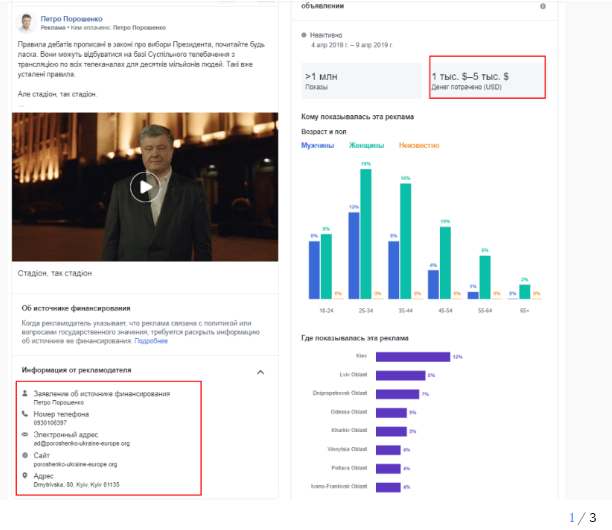Play the Poroshenko video ad
The image size is (612, 530).
pyautogui.click(x=146, y=186)
